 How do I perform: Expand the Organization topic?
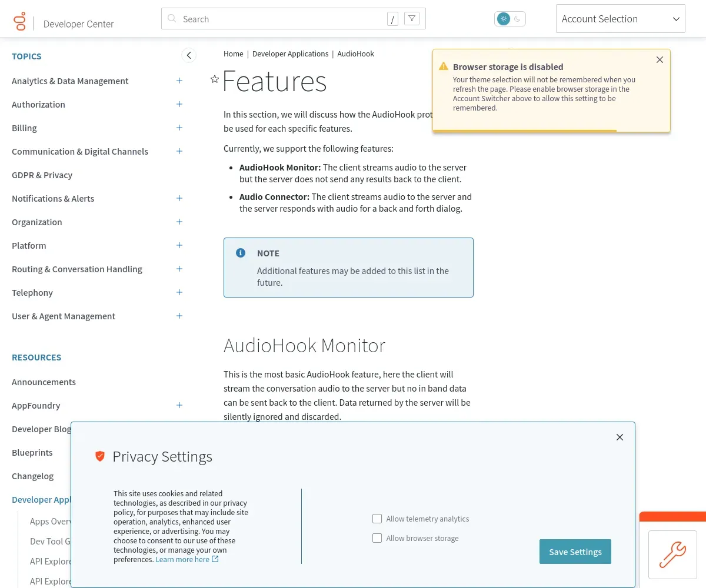tap(179, 222)
